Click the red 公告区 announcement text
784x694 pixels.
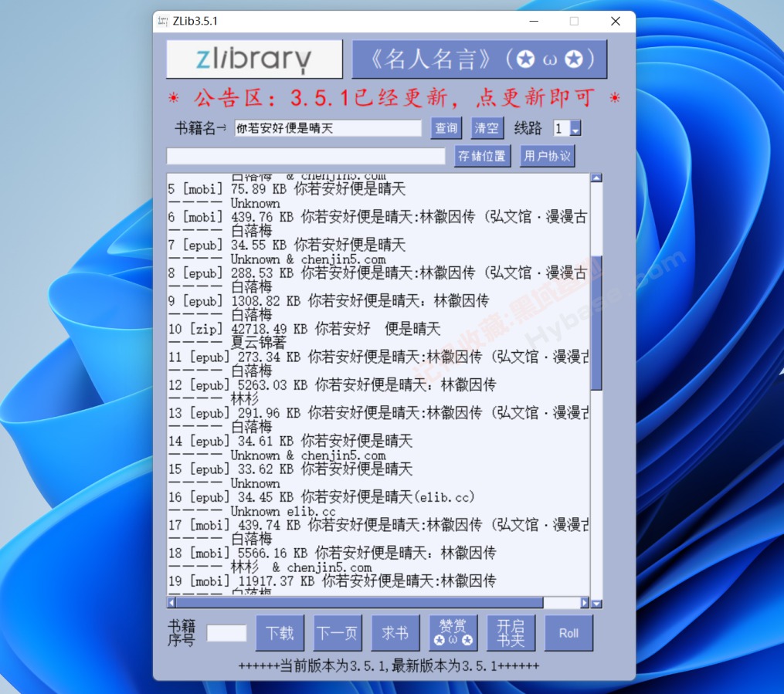tap(394, 97)
